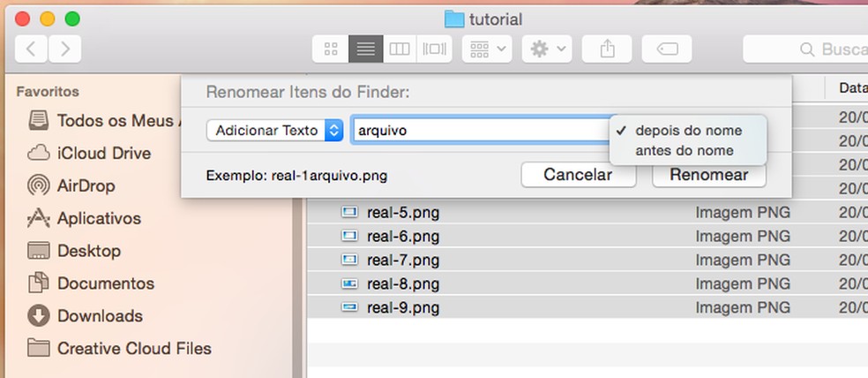Click Imagem PNG type for real-5.png
868x378 pixels.
(743, 212)
